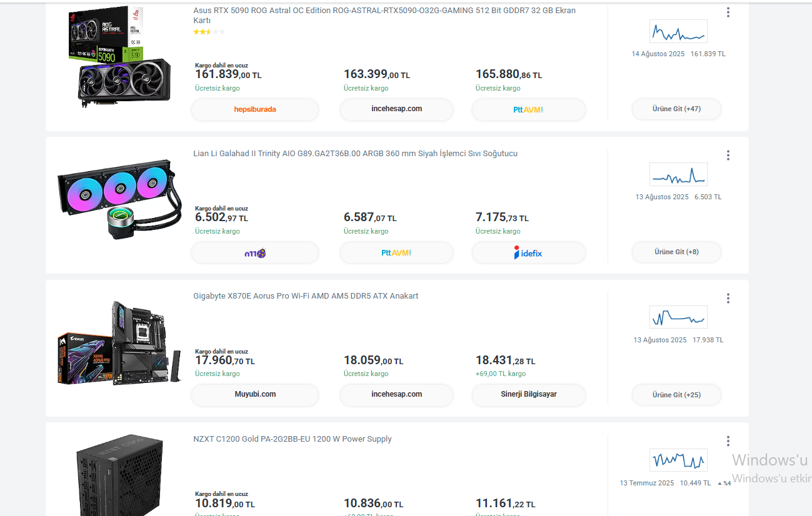Open the three-dot menu for NZXT C1200
Viewport: 812px width, 516px height.
[728, 442]
